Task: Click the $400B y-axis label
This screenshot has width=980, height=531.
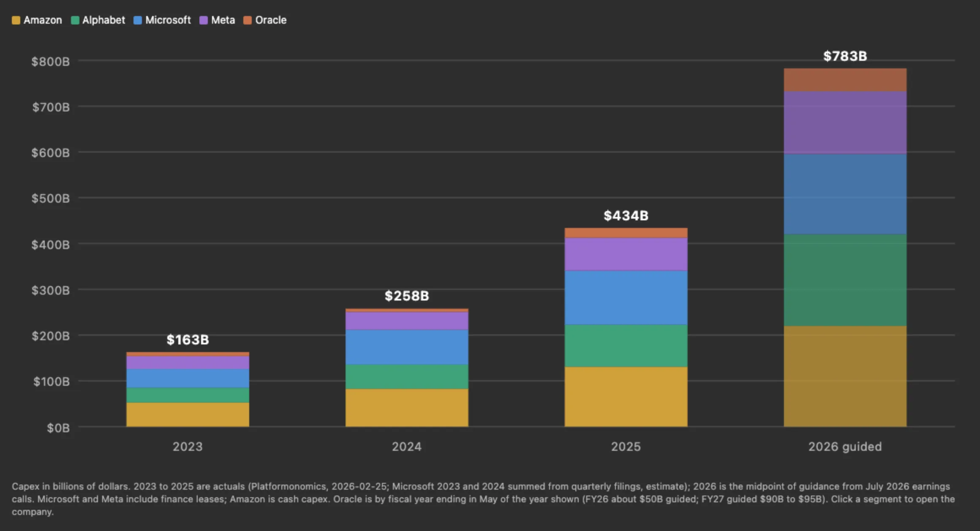Action: tap(51, 245)
